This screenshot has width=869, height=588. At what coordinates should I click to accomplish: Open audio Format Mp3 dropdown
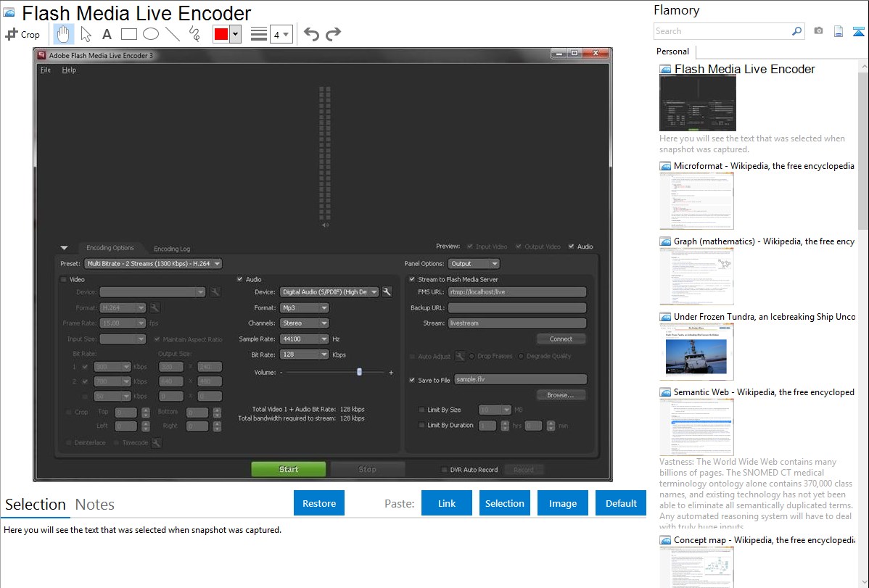[x=304, y=307]
